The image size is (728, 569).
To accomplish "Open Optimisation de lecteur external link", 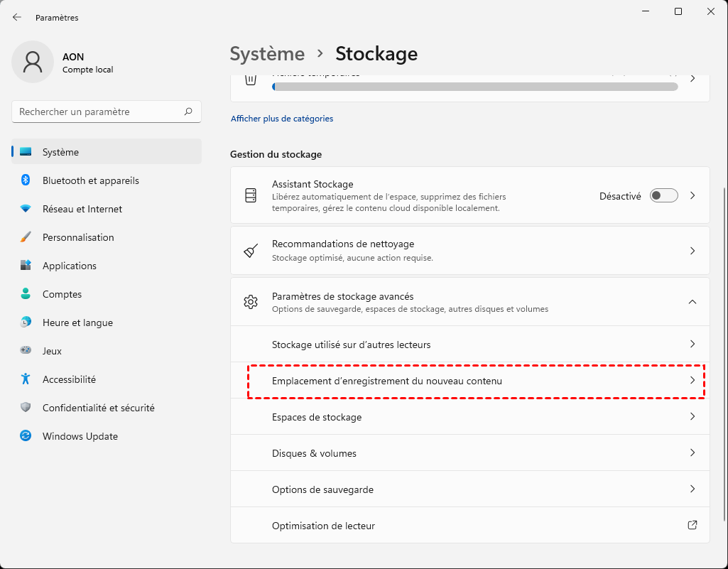I will (692, 526).
